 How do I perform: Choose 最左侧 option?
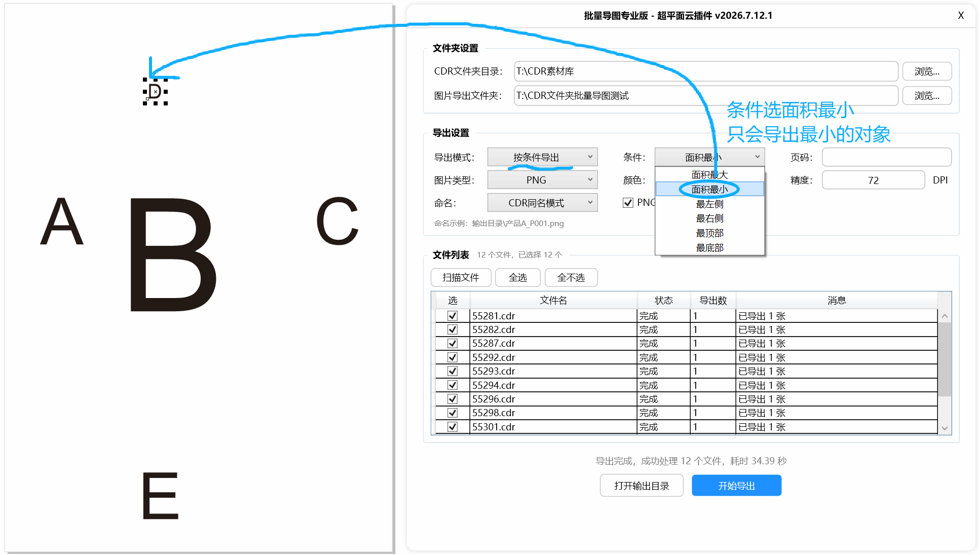(x=709, y=204)
